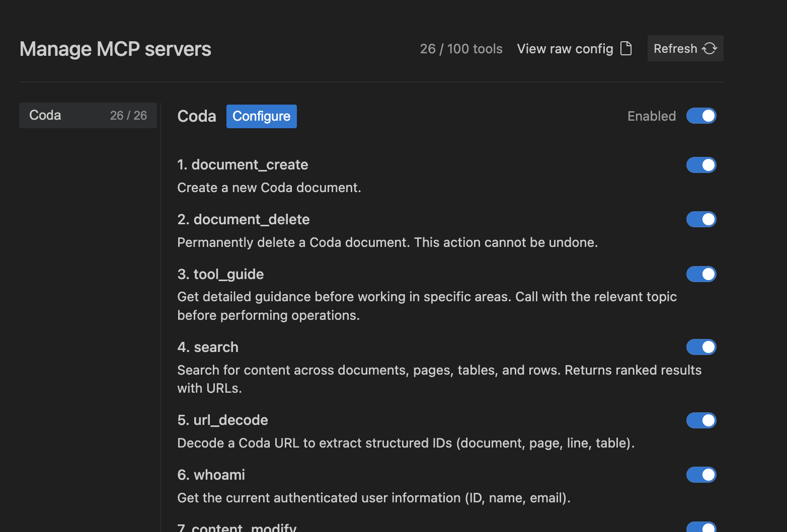The height and width of the screenshot is (532, 787).
Task: Open View raw config
Action: (x=565, y=48)
